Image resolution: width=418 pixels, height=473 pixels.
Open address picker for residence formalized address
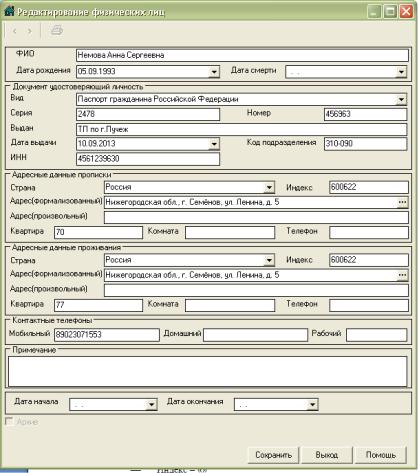tap(402, 275)
